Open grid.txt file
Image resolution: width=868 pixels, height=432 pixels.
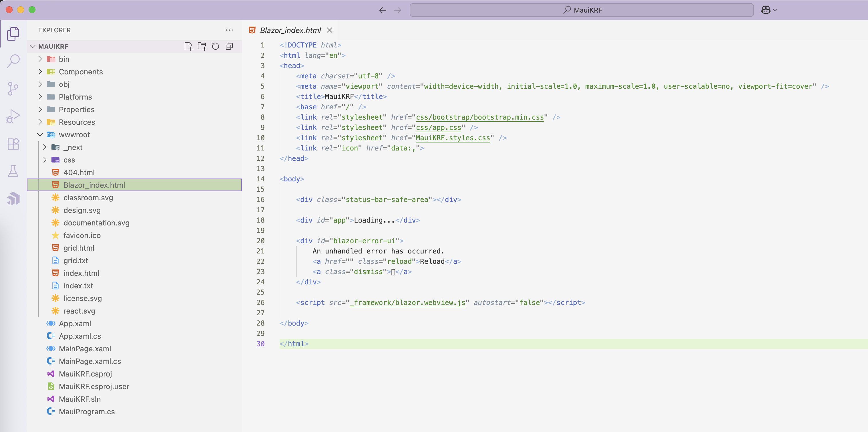[x=134, y=260]
